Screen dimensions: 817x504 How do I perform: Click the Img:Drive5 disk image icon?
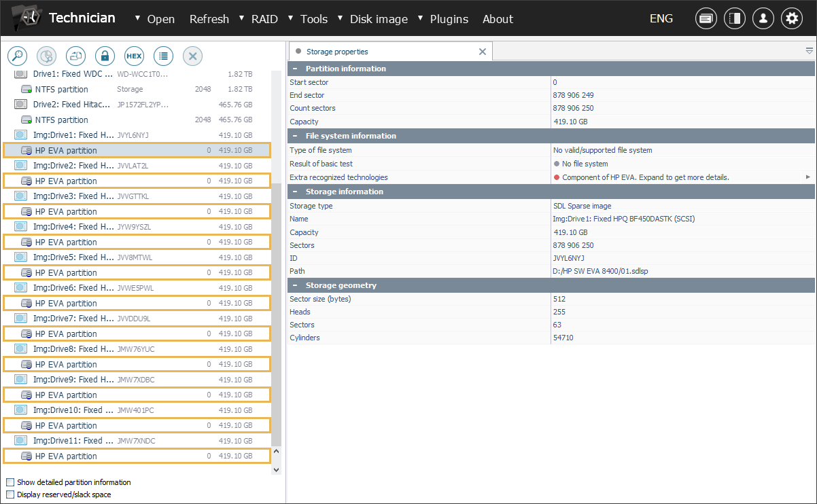coord(21,257)
